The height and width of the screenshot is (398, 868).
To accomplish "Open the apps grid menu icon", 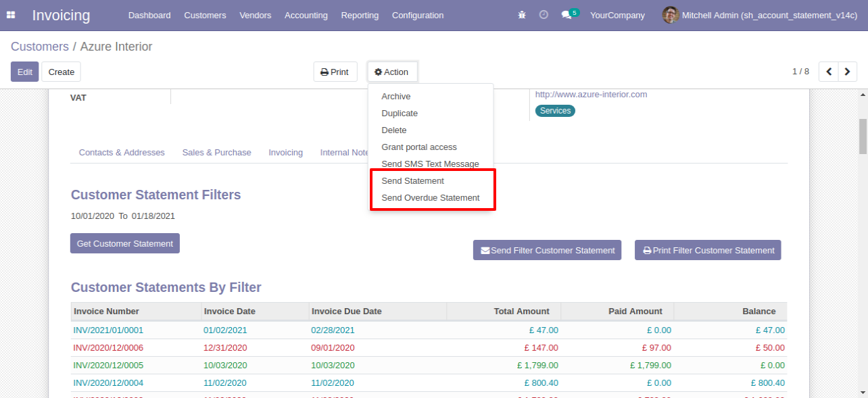I will pos(11,15).
